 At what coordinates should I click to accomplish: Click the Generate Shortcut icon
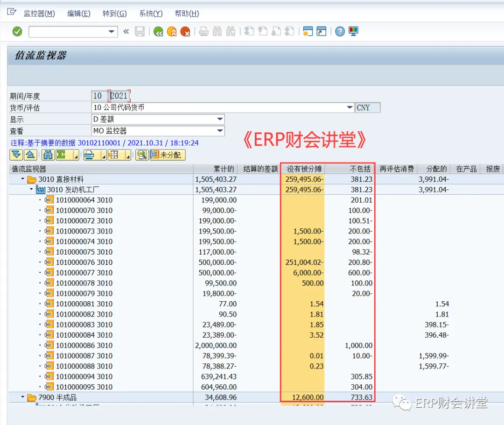pos(322,32)
